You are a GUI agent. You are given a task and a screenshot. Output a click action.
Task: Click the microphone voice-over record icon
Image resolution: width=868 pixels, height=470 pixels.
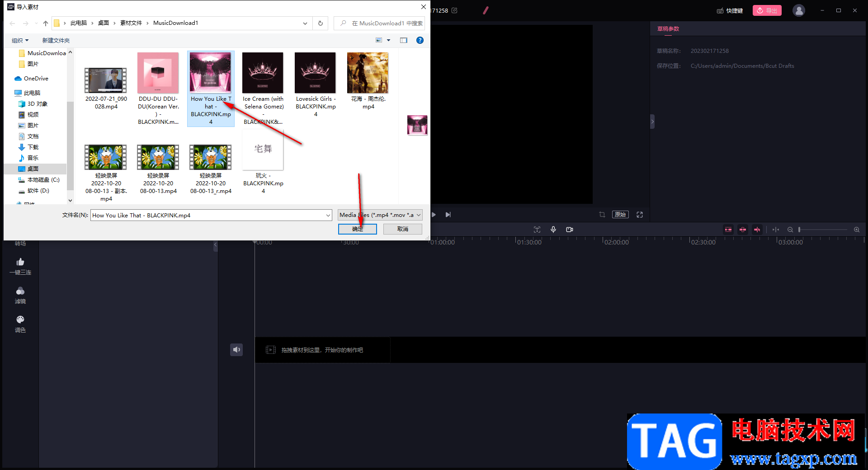pos(553,230)
